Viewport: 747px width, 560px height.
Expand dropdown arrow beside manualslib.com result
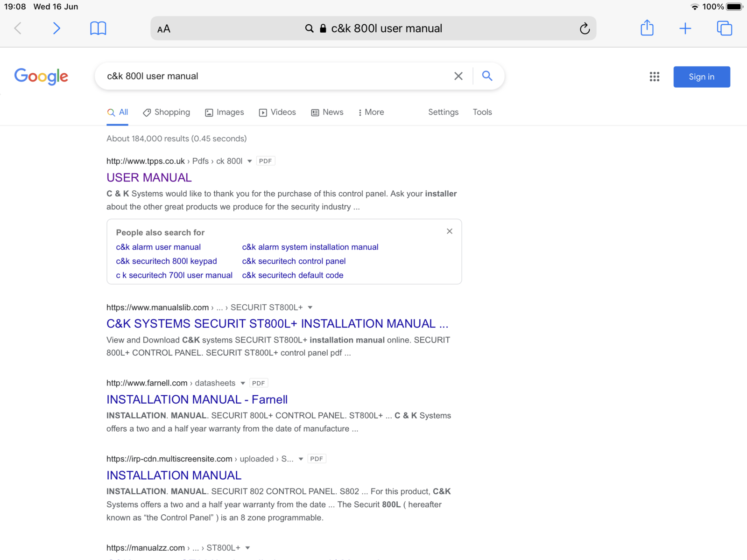click(x=310, y=308)
